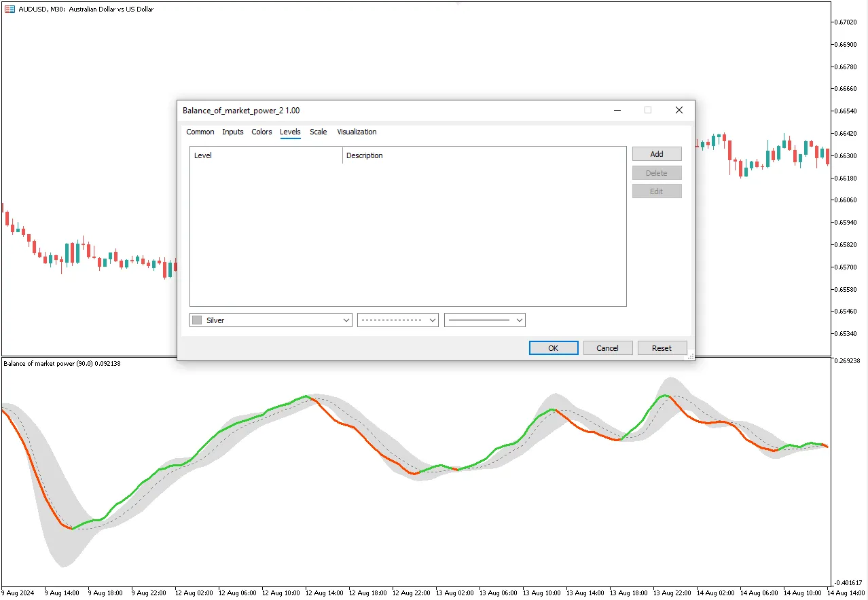The image size is (868, 600).
Task: Click the -0.401617 indicator scale value
Action: (x=849, y=582)
